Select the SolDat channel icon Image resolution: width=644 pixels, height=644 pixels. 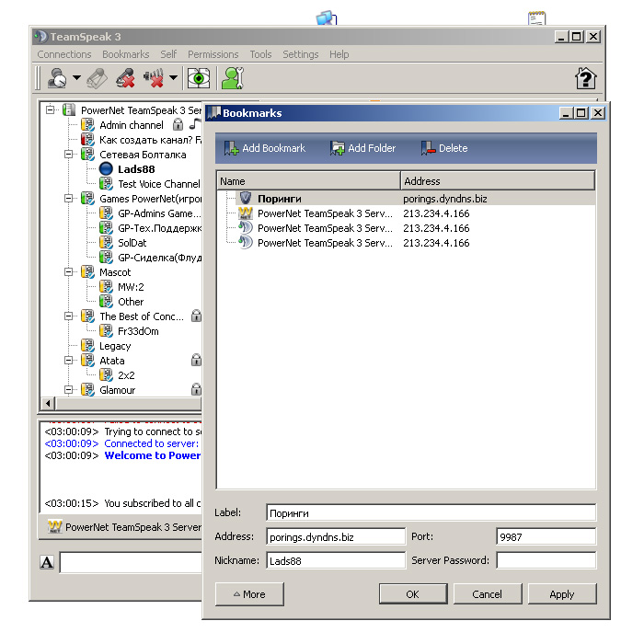tap(106, 242)
